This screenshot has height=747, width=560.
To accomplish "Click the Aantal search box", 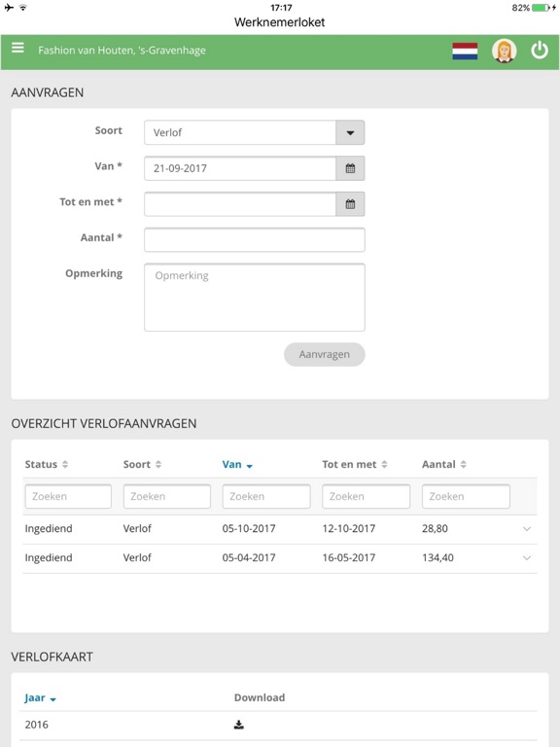I will click(x=466, y=496).
